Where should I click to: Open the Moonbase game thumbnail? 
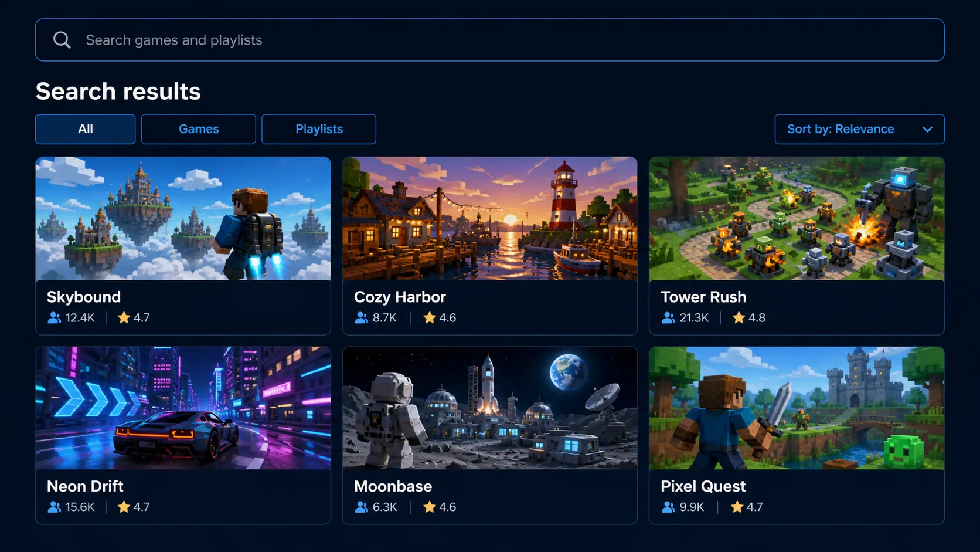[x=489, y=408]
